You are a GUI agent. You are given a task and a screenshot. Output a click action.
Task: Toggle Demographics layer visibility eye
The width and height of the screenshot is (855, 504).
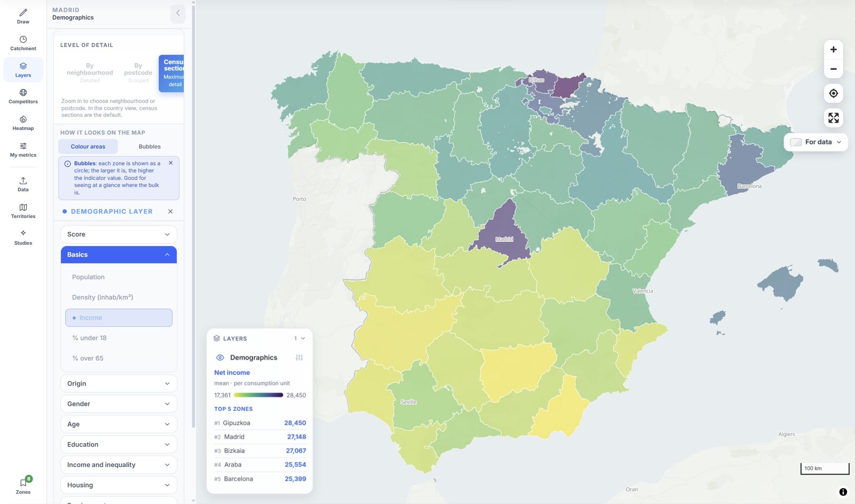click(220, 357)
